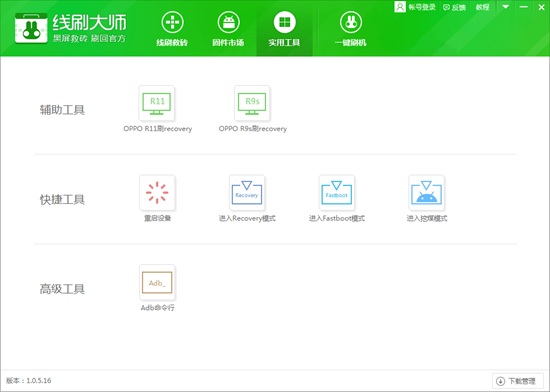Expand the title bar dropdown arrow menu
The image size is (550, 392).
505,7
